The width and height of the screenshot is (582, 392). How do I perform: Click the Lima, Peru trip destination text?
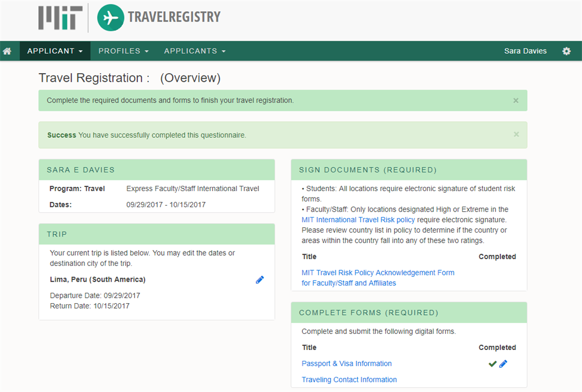click(x=98, y=279)
